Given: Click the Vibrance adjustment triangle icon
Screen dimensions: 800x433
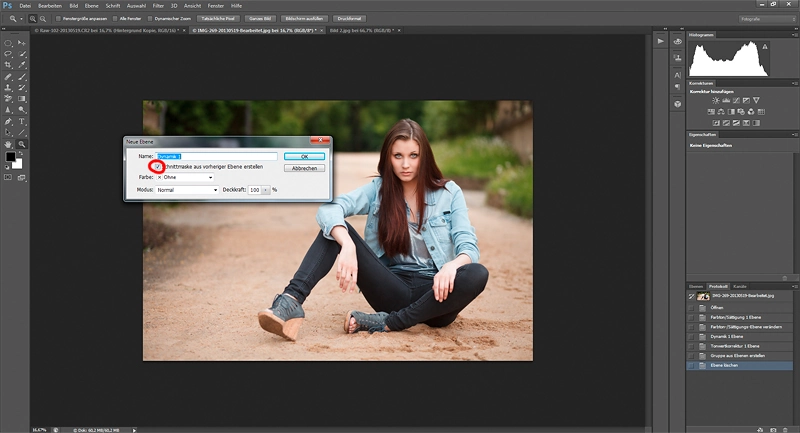Looking at the screenshot, I should click(x=756, y=100).
